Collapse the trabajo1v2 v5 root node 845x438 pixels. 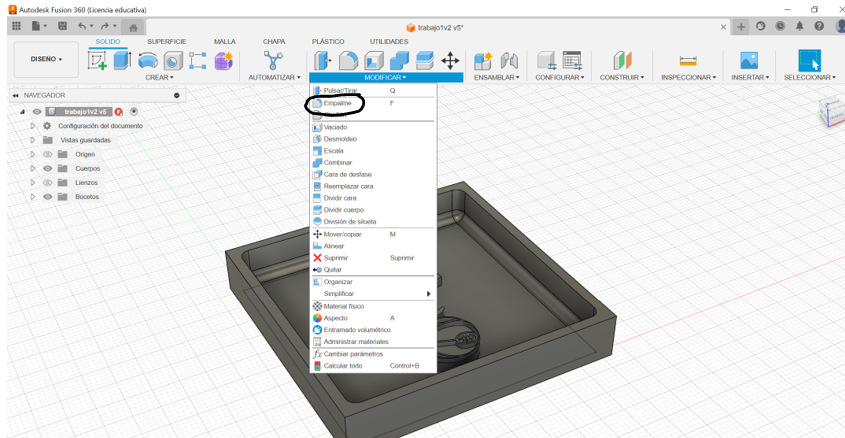click(x=23, y=112)
